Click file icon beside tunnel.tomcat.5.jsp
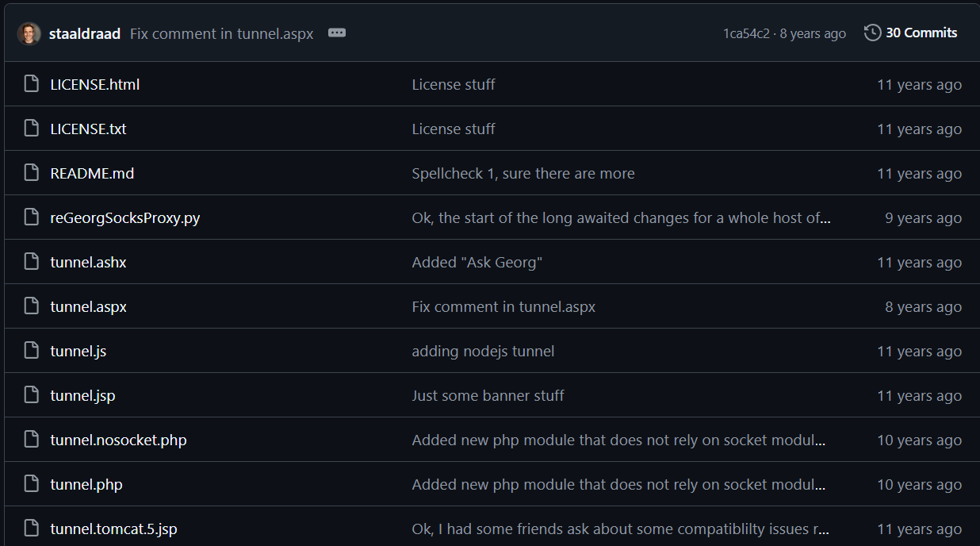 [31, 529]
